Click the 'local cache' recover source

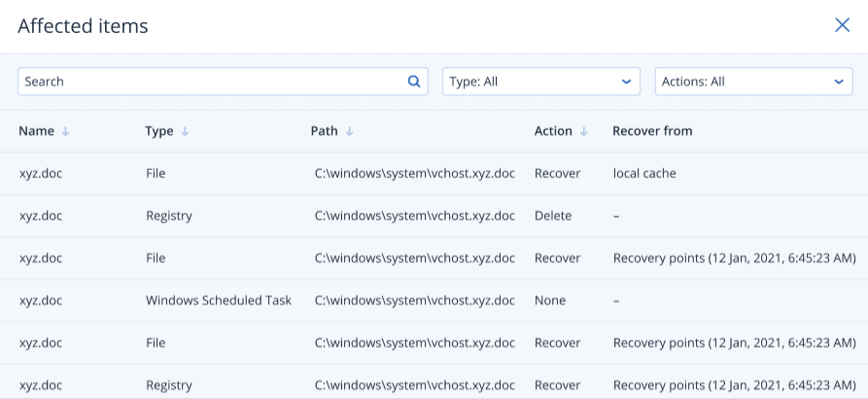pos(644,174)
